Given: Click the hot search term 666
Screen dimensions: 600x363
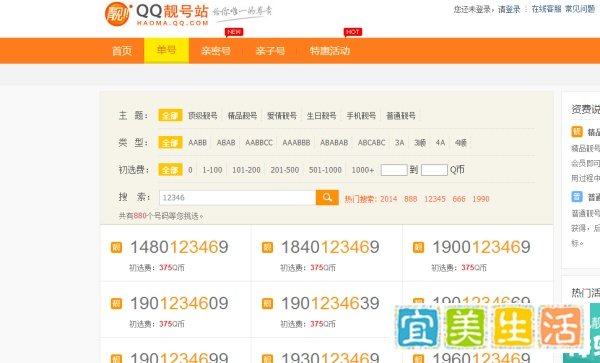Looking at the screenshot, I should point(459,199).
